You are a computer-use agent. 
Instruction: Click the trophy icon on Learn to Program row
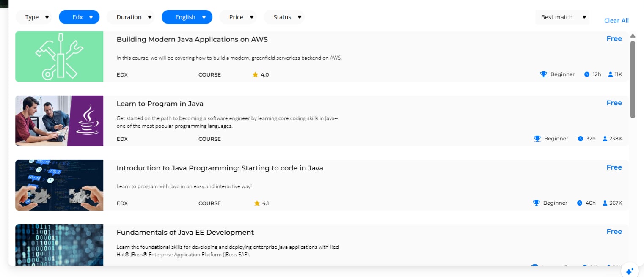[x=537, y=139]
